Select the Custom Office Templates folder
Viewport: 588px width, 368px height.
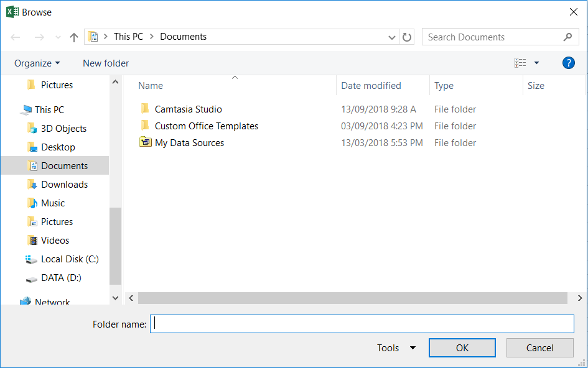click(206, 126)
